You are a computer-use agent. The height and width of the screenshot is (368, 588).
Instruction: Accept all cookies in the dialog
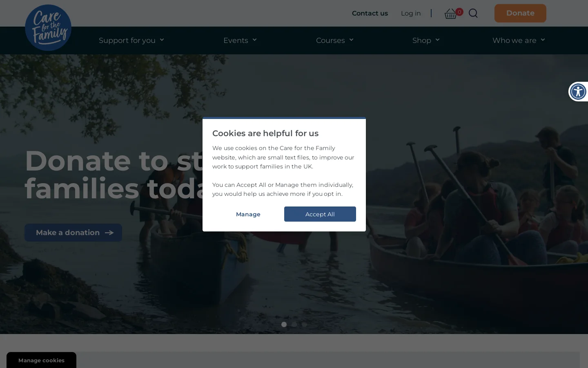[x=320, y=214]
